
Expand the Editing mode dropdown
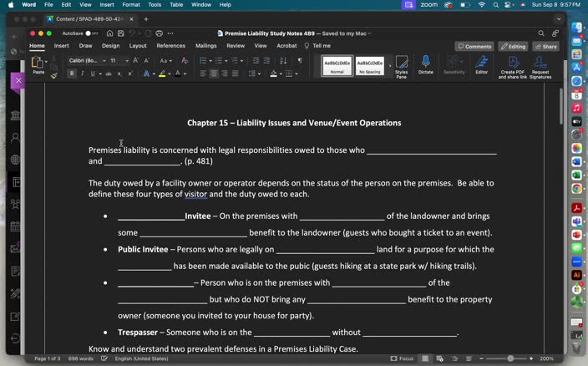[x=514, y=46]
